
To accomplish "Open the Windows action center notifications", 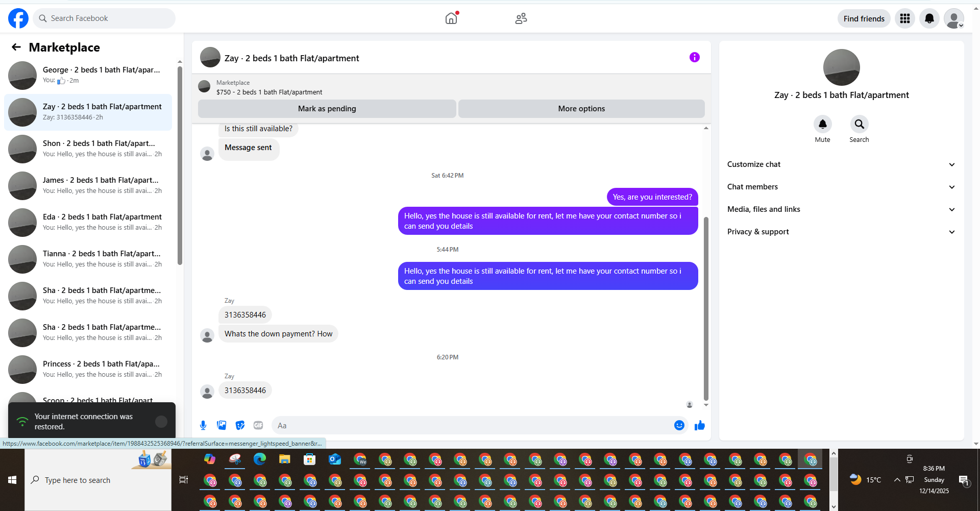I will tap(964, 480).
